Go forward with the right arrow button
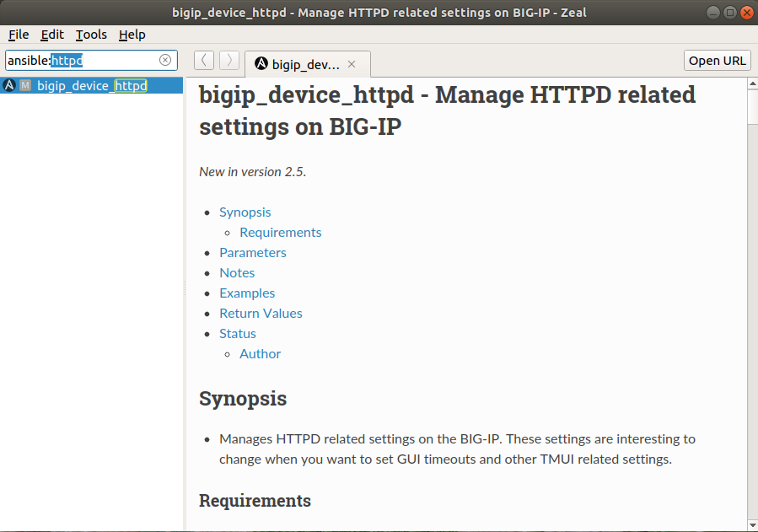 [x=229, y=61]
